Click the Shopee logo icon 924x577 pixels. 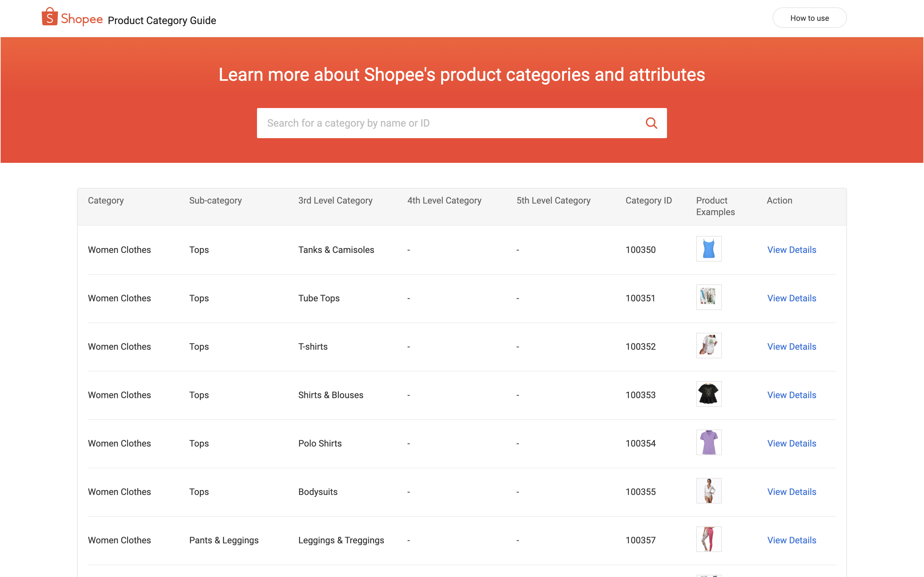point(49,17)
